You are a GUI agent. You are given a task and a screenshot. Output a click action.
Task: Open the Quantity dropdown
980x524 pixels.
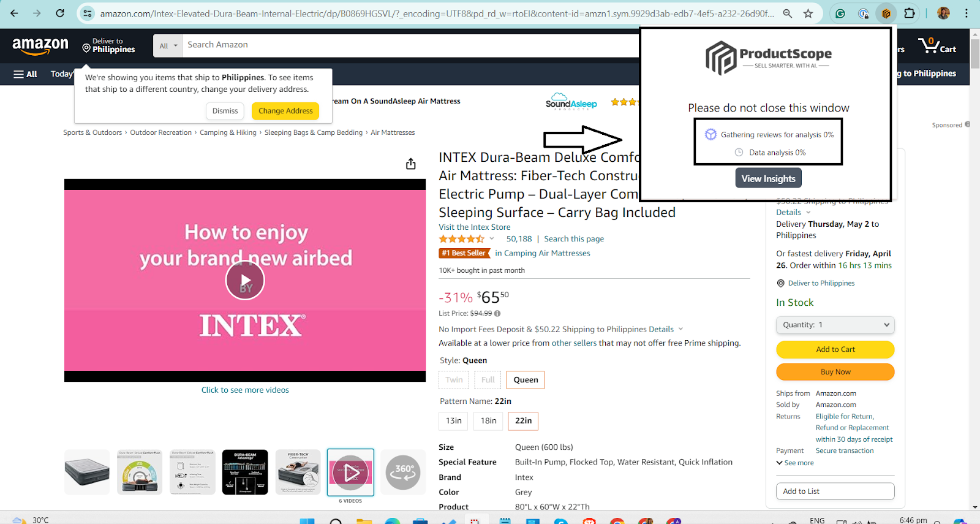coord(835,325)
